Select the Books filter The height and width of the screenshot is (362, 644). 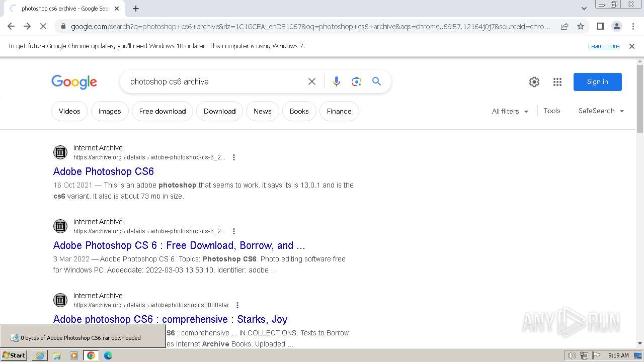(x=299, y=111)
